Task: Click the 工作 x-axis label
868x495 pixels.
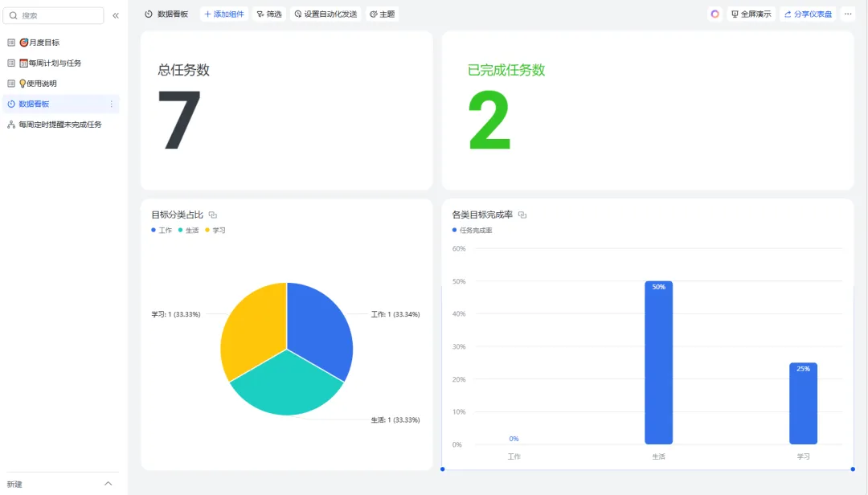Action: point(514,456)
